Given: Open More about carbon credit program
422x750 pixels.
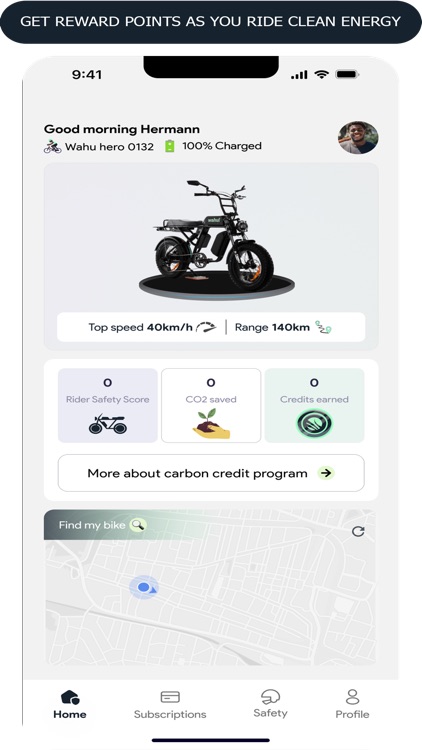Looking at the screenshot, I should pos(211,473).
